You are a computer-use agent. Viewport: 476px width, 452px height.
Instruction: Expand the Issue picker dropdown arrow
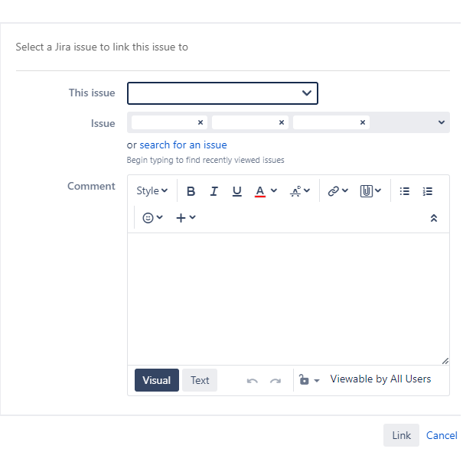[x=442, y=122]
